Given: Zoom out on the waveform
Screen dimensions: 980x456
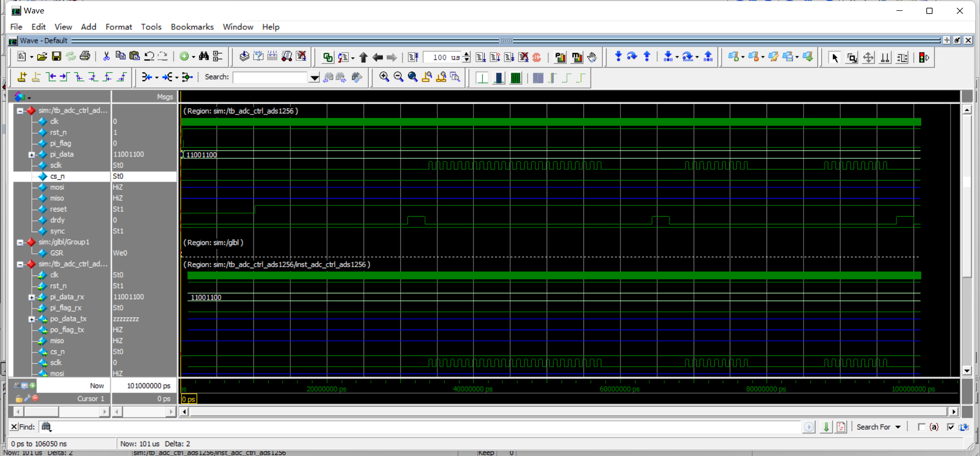Looking at the screenshot, I should [398, 77].
